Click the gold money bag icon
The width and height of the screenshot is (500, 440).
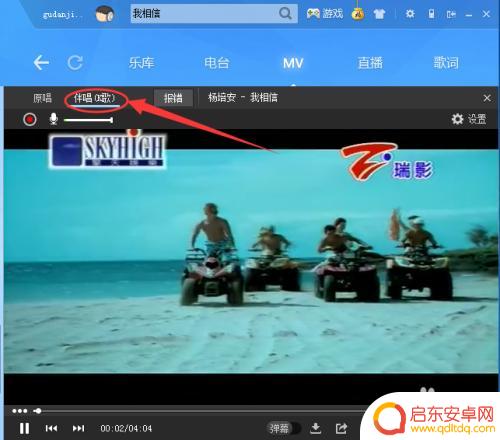click(x=358, y=13)
